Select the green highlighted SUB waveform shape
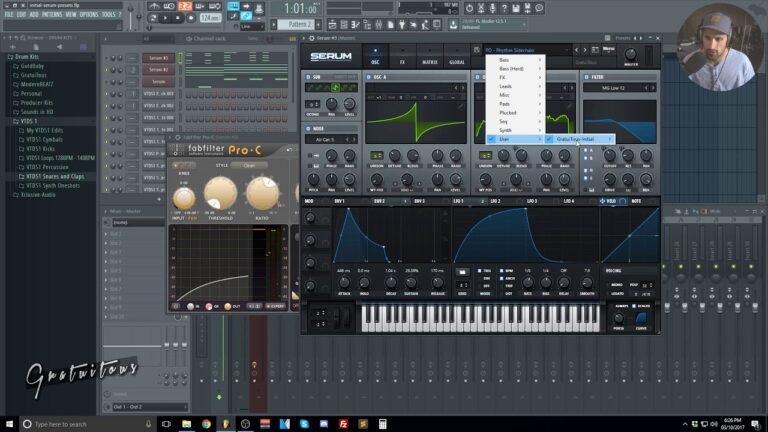This screenshot has width=768, height=432. click(x=336, y=88)
